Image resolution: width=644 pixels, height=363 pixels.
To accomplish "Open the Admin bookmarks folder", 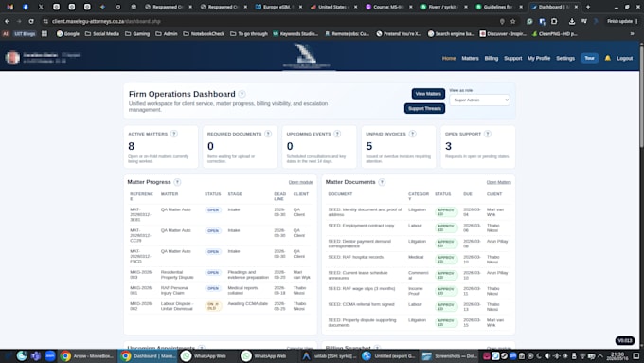I will [x=167, y=34].
